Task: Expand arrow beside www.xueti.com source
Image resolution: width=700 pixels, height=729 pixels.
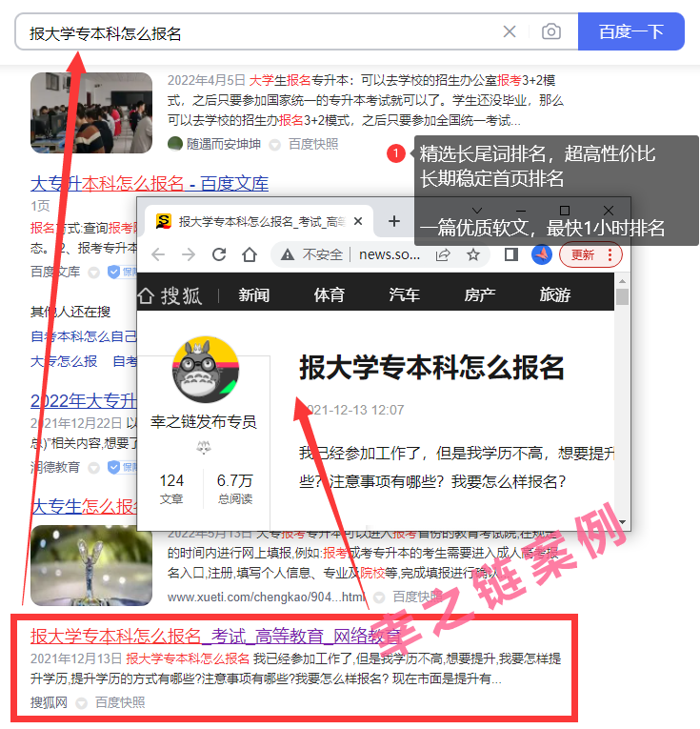Action: [379, 597]
